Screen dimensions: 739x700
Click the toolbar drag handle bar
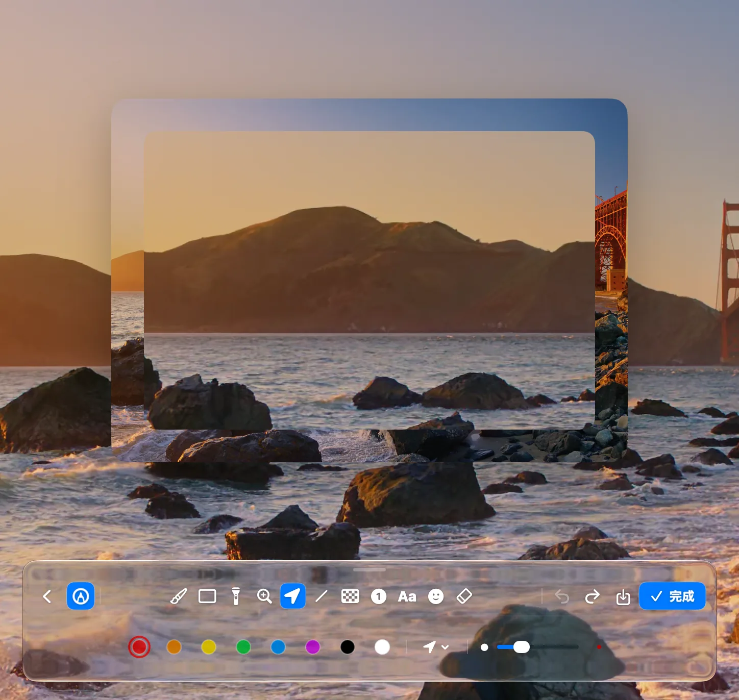(x=370, y=569)
